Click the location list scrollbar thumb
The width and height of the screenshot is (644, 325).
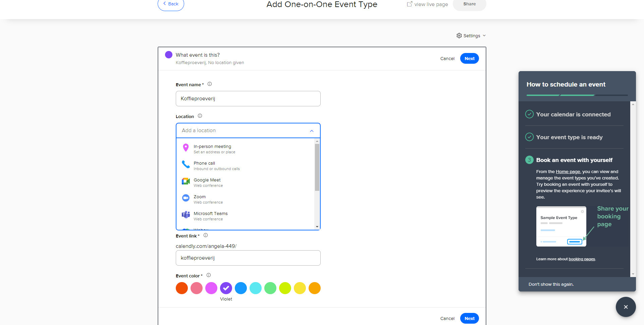317,167
